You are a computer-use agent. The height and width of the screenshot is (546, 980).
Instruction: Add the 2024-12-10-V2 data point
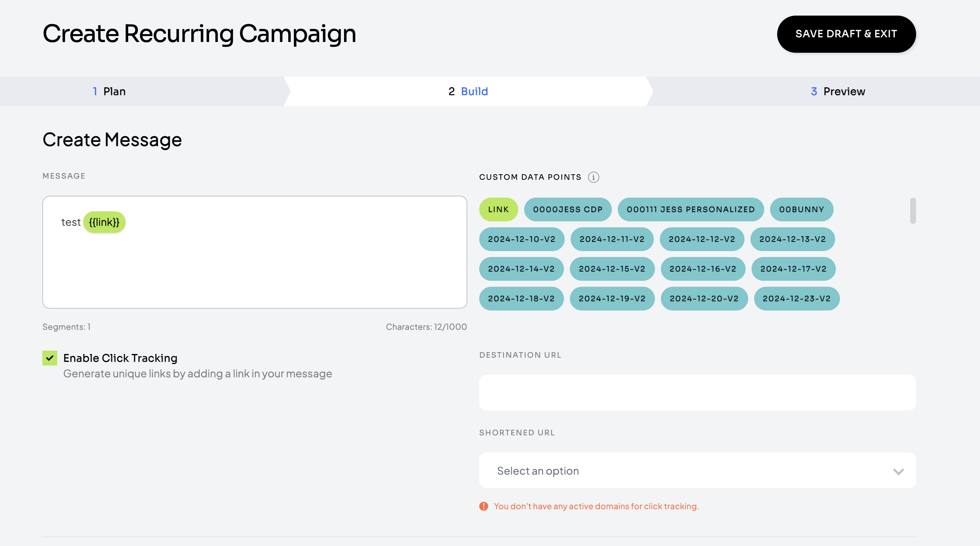521,239
